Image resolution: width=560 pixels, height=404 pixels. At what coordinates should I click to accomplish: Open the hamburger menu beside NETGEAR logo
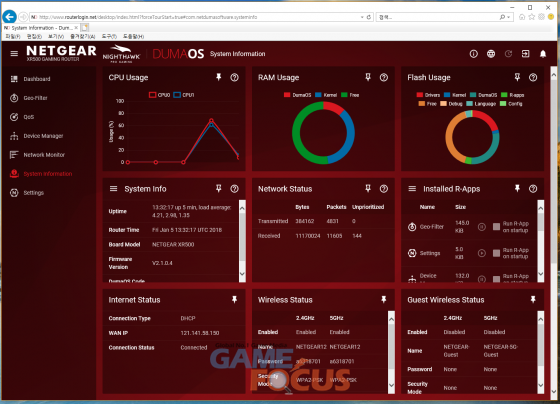(14, 54)
